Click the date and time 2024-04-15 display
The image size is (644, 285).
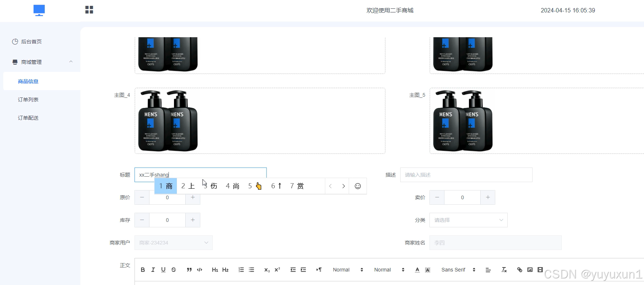[x=568, y=11]
